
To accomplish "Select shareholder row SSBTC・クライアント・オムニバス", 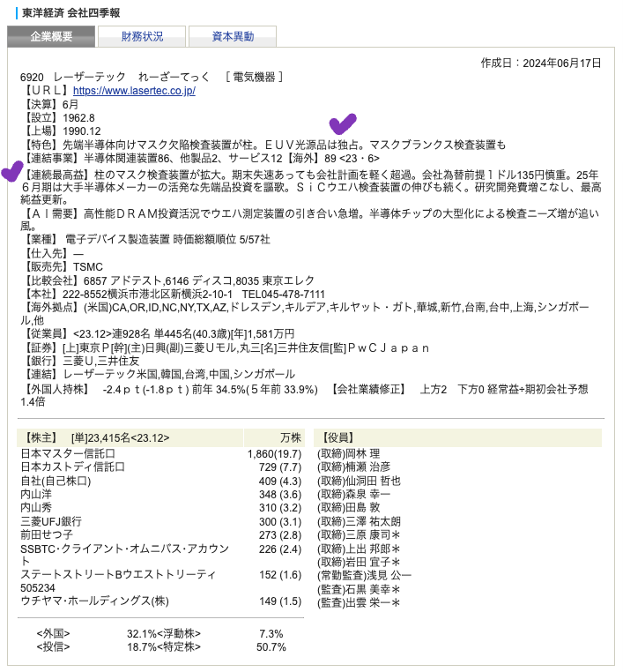I will pyautogui.click(x=124, y=555).
